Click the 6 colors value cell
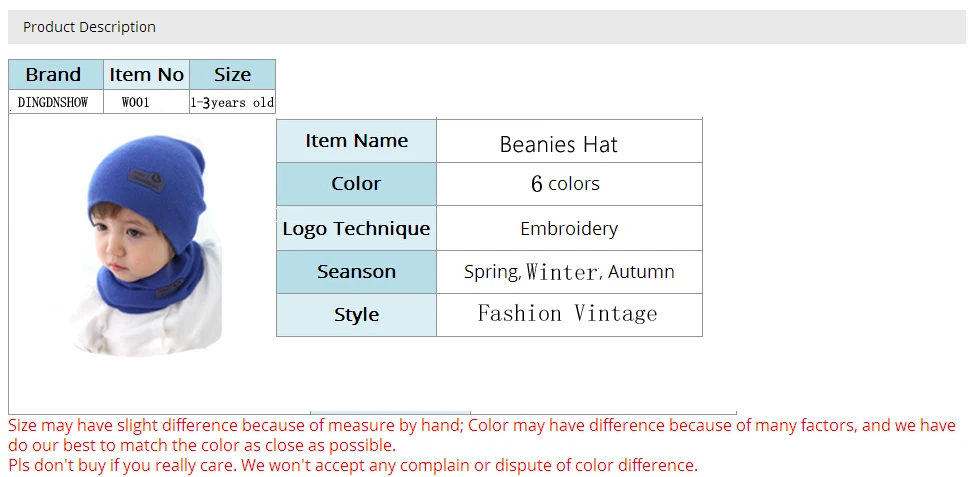Viewport: 973px width, 477px height. tap(570, 184)
